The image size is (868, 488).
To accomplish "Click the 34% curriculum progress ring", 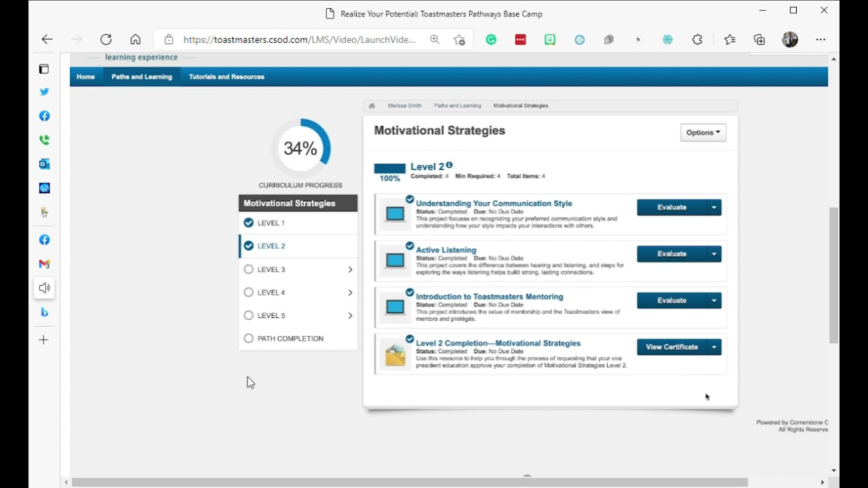I will pyautogui.click(x=300, y=148).
